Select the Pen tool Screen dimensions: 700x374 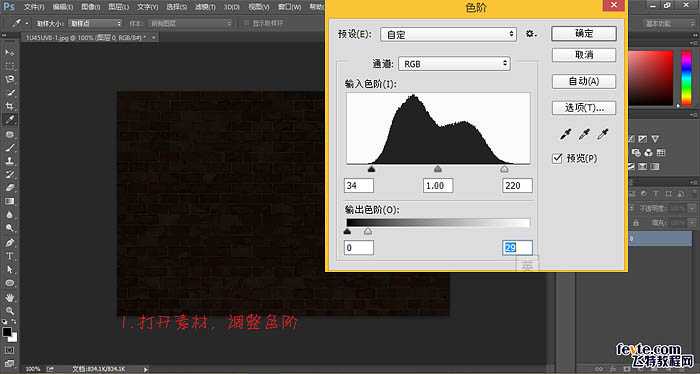9,243
